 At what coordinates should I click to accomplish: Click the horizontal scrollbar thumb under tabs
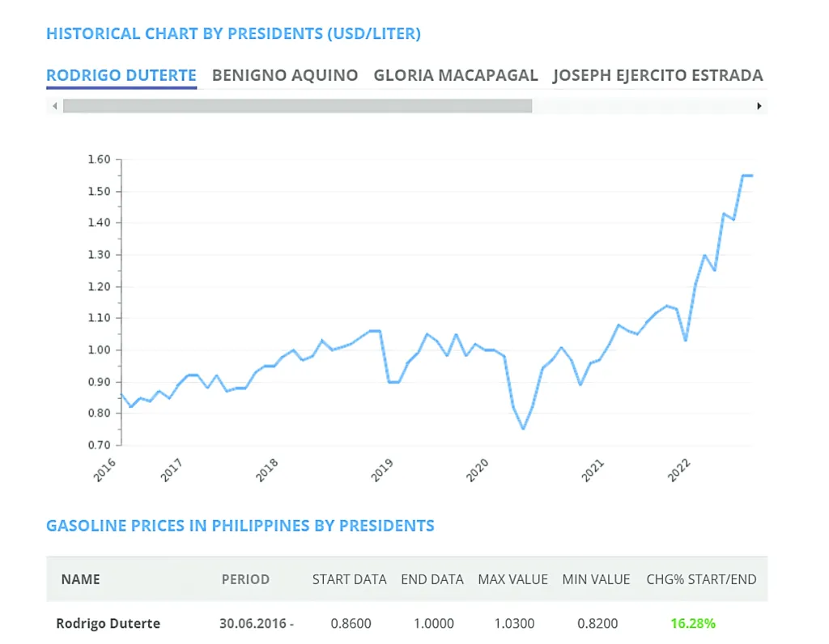[x=297, y=106]
